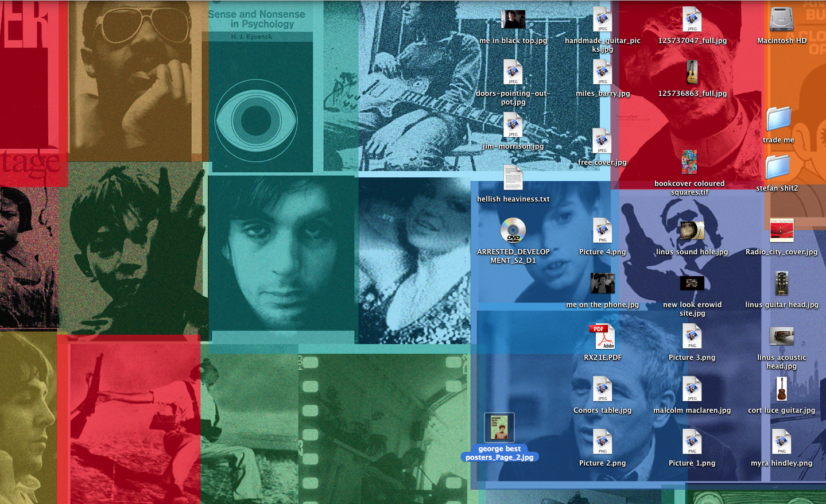The width and height of the screenshot is (826, 504).
Task: Select the 'linus guitar head.jpg' icon
Action: point(781,283)
